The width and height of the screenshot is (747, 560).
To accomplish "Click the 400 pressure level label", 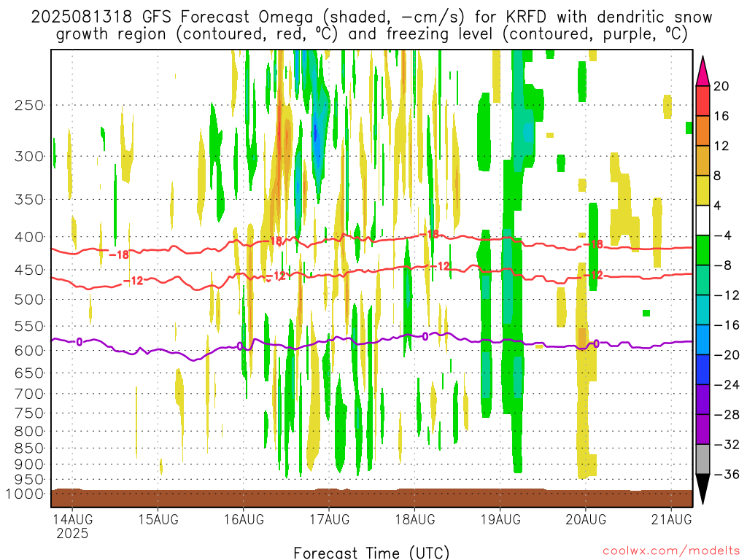I will [x=29, y=237].
